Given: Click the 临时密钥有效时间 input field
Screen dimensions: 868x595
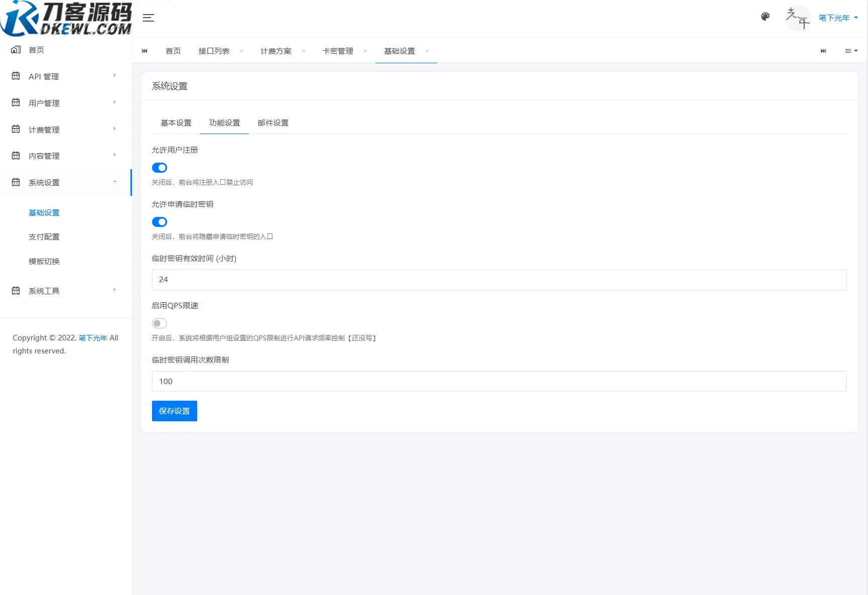Looking at the screenshot, I should click(499, 280).
